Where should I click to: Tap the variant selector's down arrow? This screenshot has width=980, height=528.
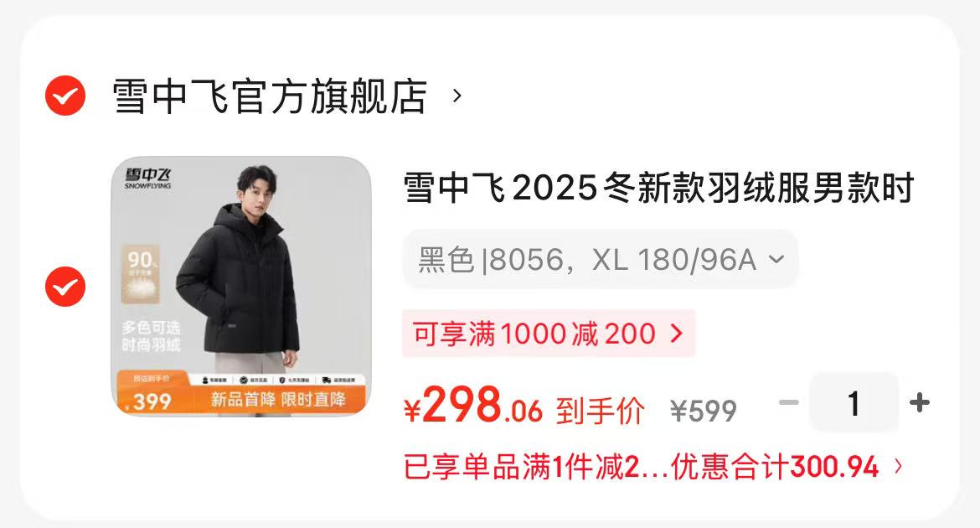(776, 259)
